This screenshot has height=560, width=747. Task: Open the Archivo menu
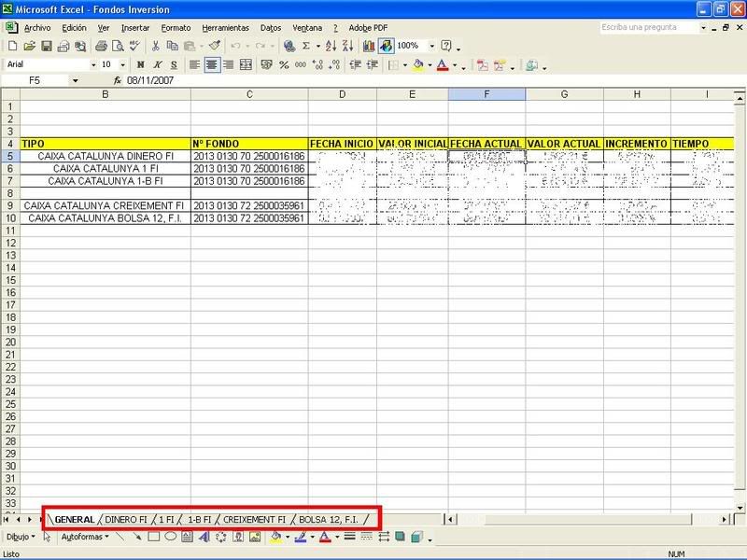pyautogui.click(x=37, y=28)
